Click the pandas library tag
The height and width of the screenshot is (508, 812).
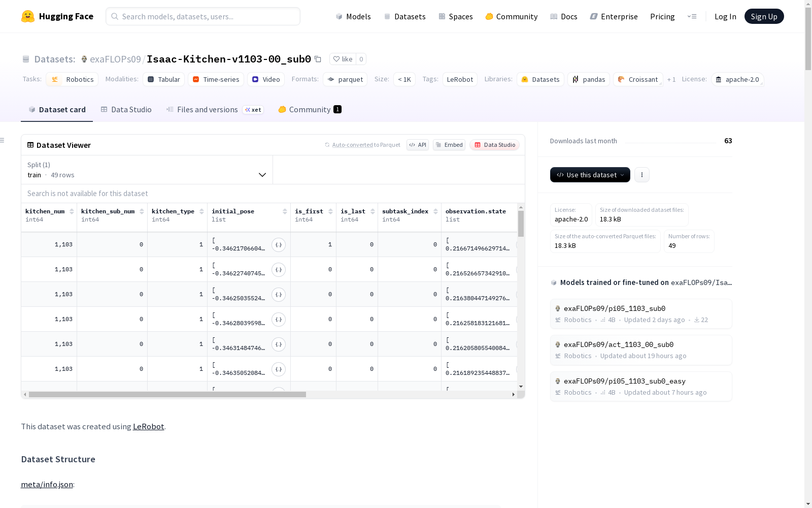[x=589, y=79]
